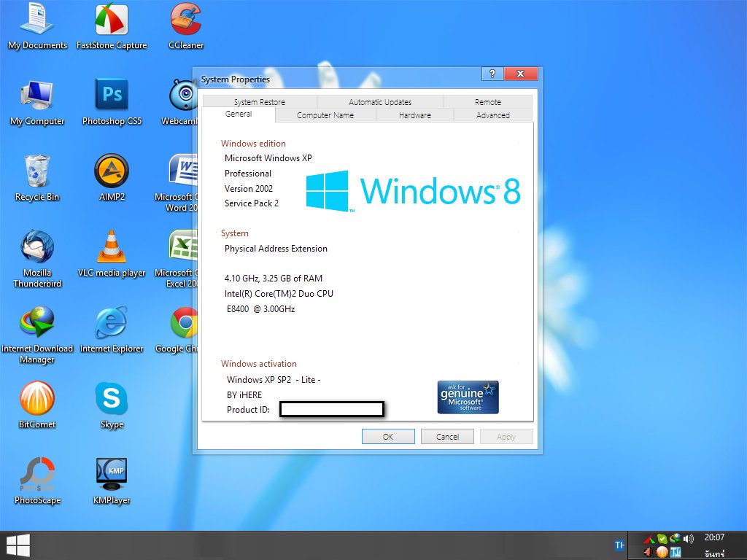Screen dimensions: 747x560
Task: Switch to System Restore tab
Action: click(260, 102)
